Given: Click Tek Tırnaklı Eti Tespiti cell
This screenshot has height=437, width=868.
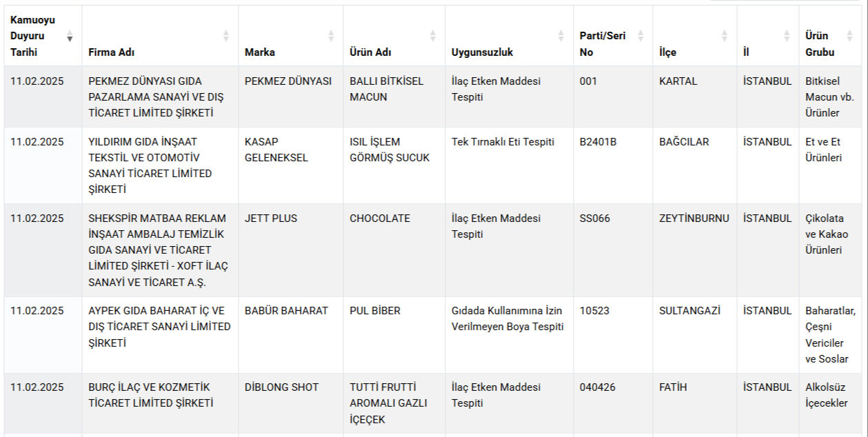Looking at the screenshot, I should tap(509, 165).
